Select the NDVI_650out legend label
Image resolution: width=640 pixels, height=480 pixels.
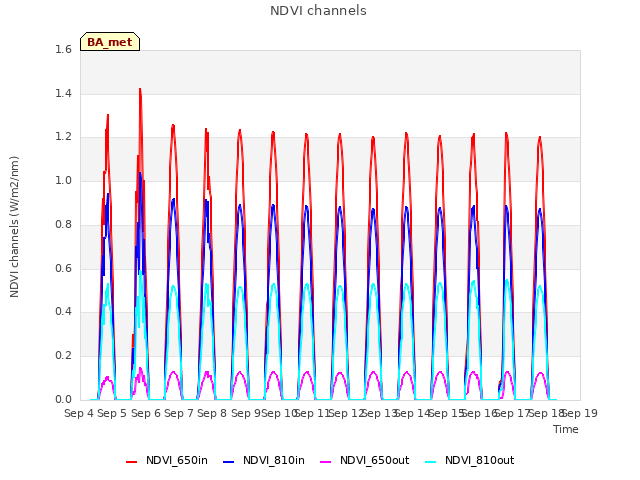point(375,460)
